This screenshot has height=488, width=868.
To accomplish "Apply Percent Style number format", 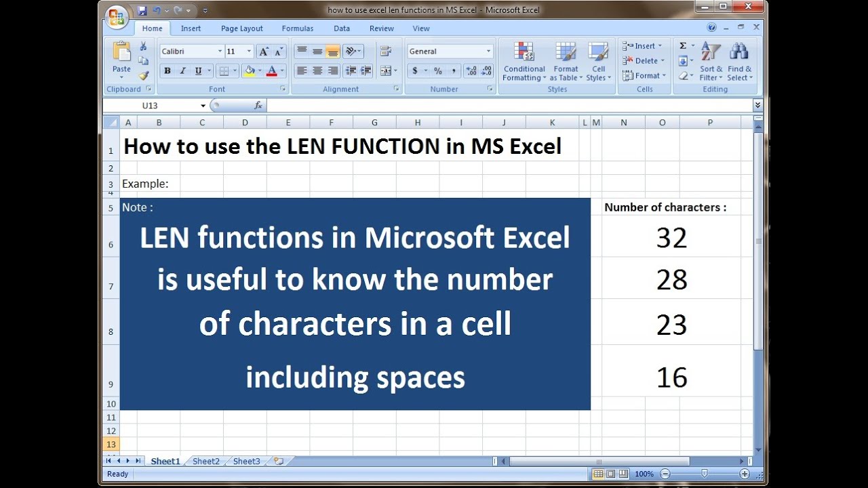I will point(438,70).
